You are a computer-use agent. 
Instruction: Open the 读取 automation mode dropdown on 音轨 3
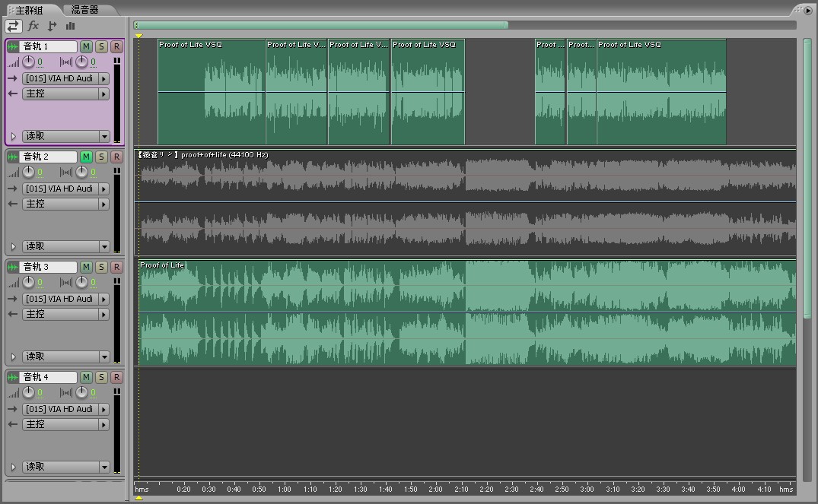pyautogui.click(x=65, y=357)
